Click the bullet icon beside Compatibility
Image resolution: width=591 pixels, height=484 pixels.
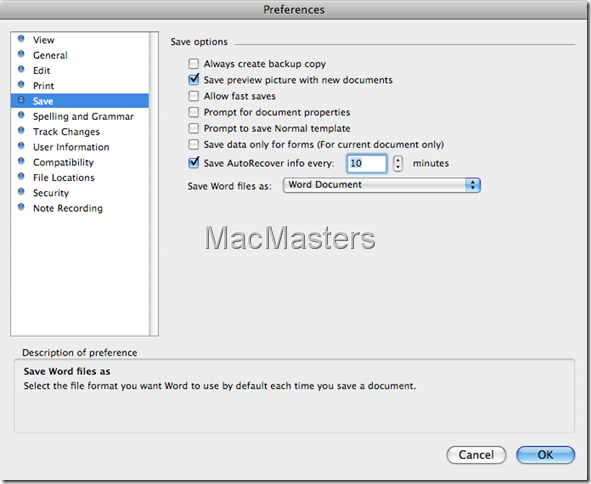[21, 161]
